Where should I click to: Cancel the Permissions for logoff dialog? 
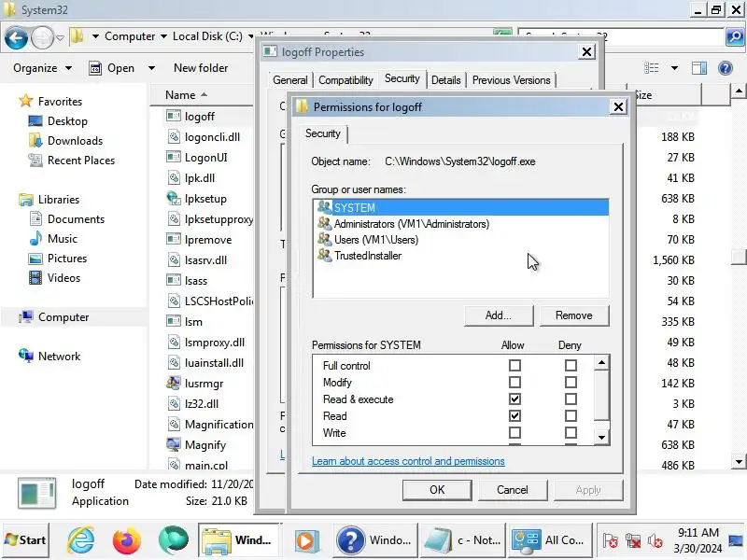pyautogui.click(x=512, y=490)
